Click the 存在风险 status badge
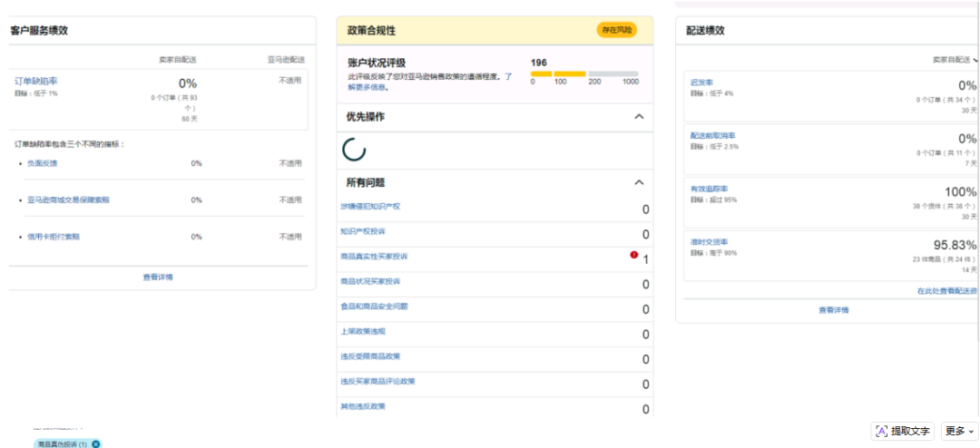The height and width of the screenshot is (448, 980). coord(617,30)
